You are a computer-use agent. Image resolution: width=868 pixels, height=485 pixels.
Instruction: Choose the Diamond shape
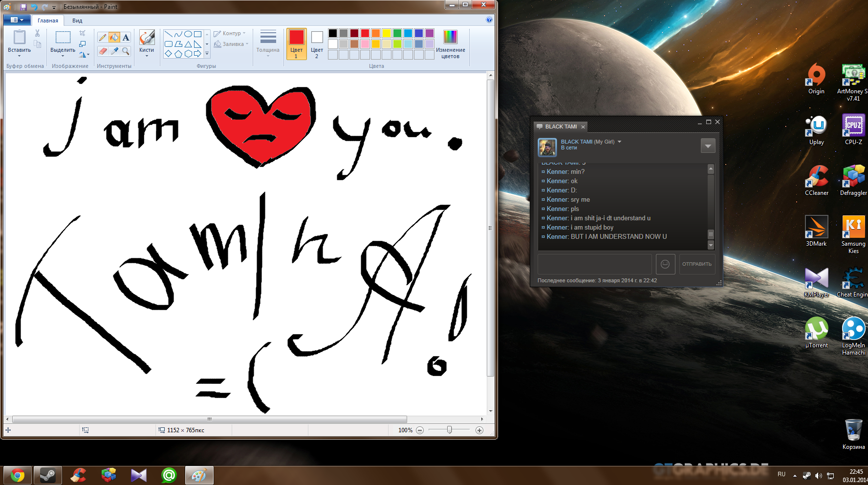[x=168, y=54]
